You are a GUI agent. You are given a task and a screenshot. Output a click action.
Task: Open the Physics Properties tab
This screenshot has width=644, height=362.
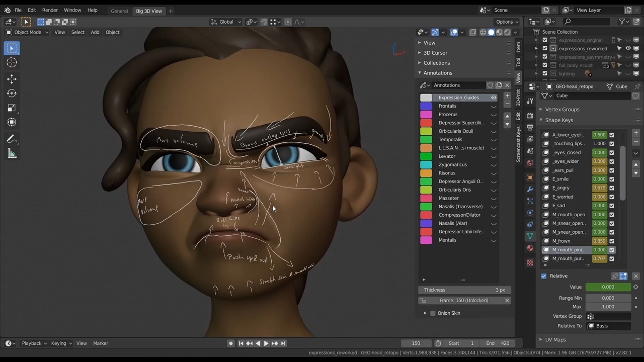(x=530, y=224)
